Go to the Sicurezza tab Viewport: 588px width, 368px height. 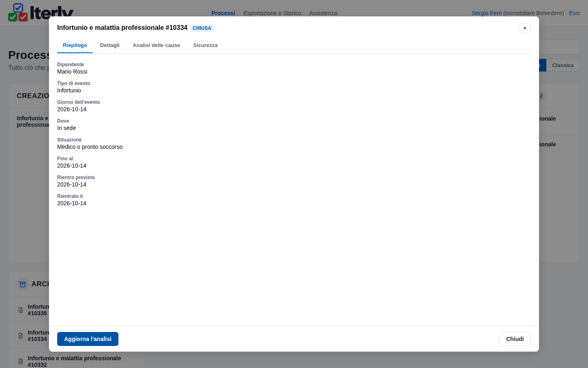[205, 45]
